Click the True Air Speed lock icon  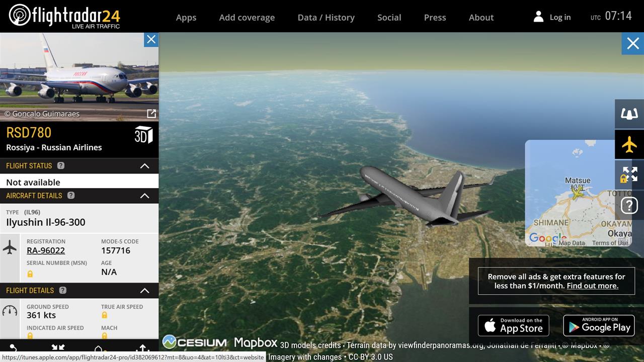105,315
